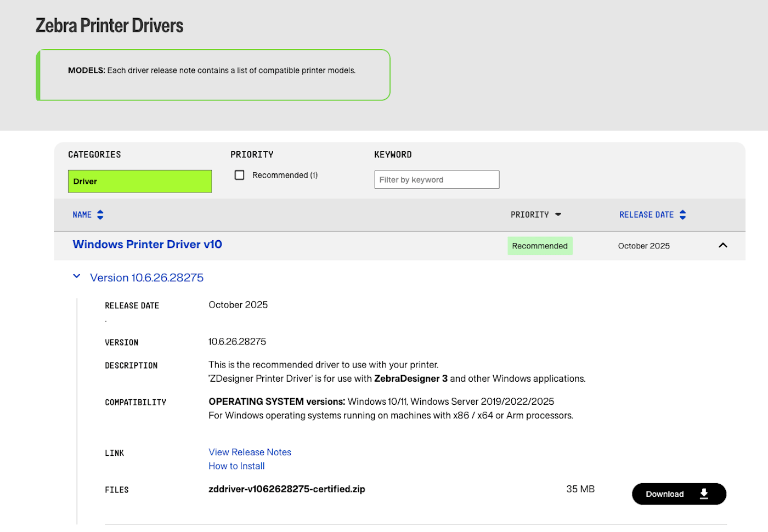
Task: Open the How to Install link
Action: 236,466
